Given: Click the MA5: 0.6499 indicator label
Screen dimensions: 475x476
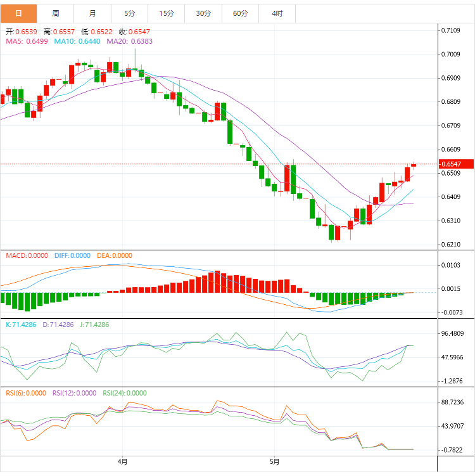Looking at the screenshot, I should [x=27, y=41].
